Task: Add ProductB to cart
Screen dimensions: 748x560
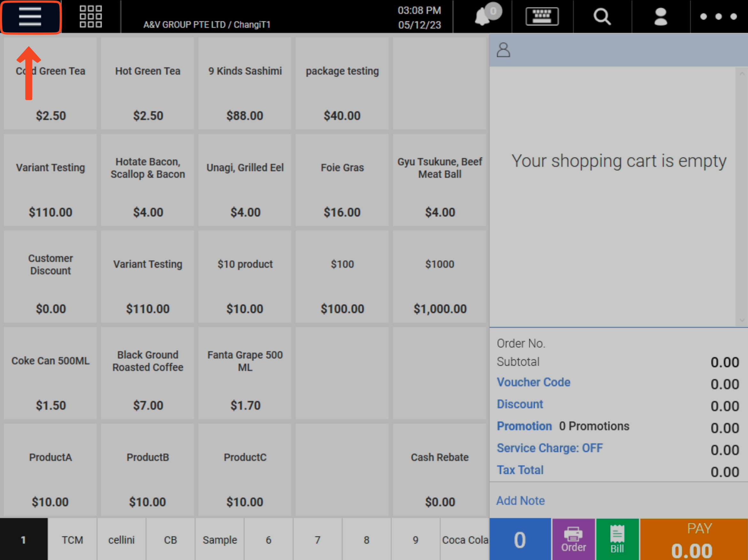Action: pyautogui.click(x=147, y=470)
